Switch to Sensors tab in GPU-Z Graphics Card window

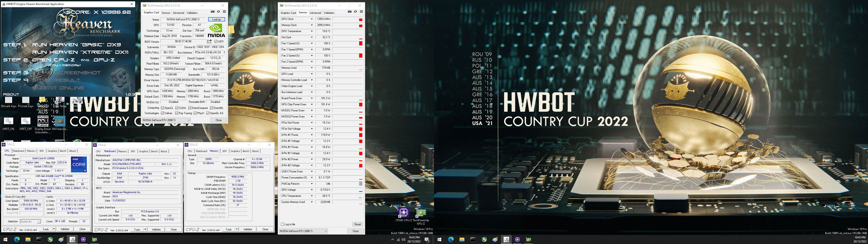(166, 13)
